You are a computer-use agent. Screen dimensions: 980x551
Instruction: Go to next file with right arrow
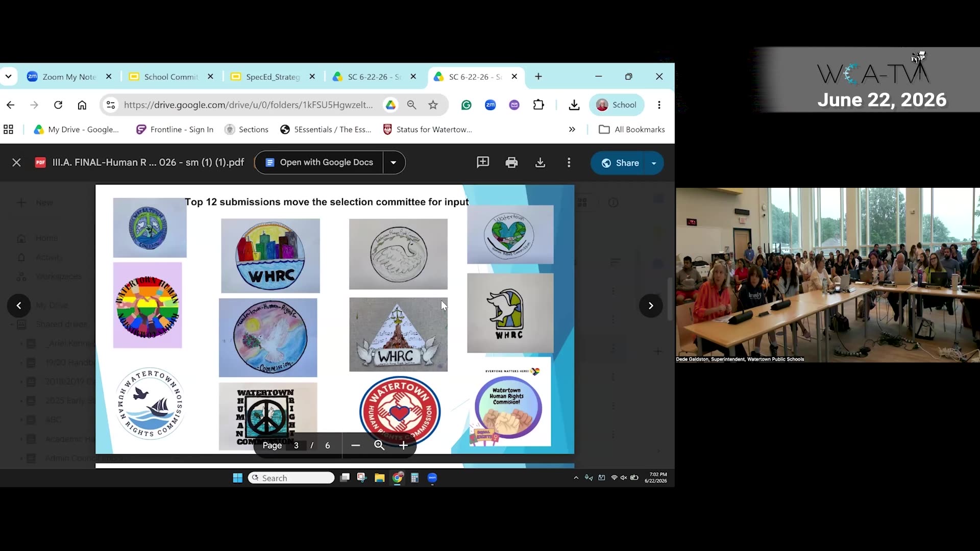click(651, 306)
